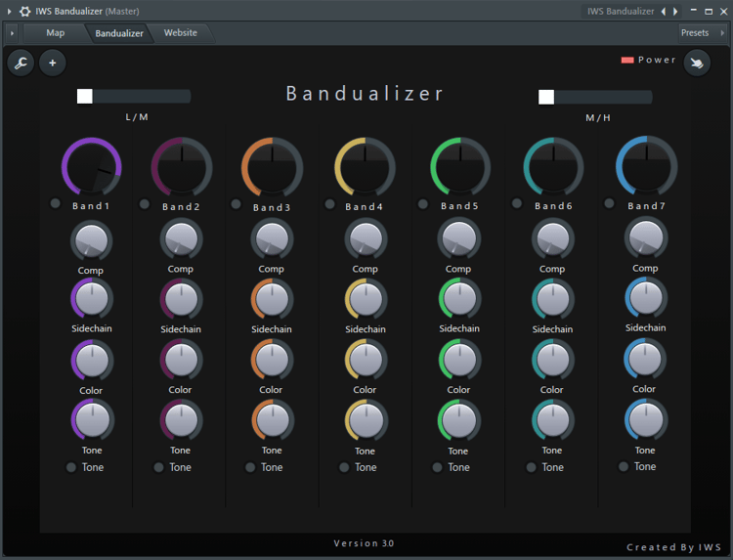Switch to the Map tab
The height and width of the screenshot is (560, 733).
click(x=55, y=33)
